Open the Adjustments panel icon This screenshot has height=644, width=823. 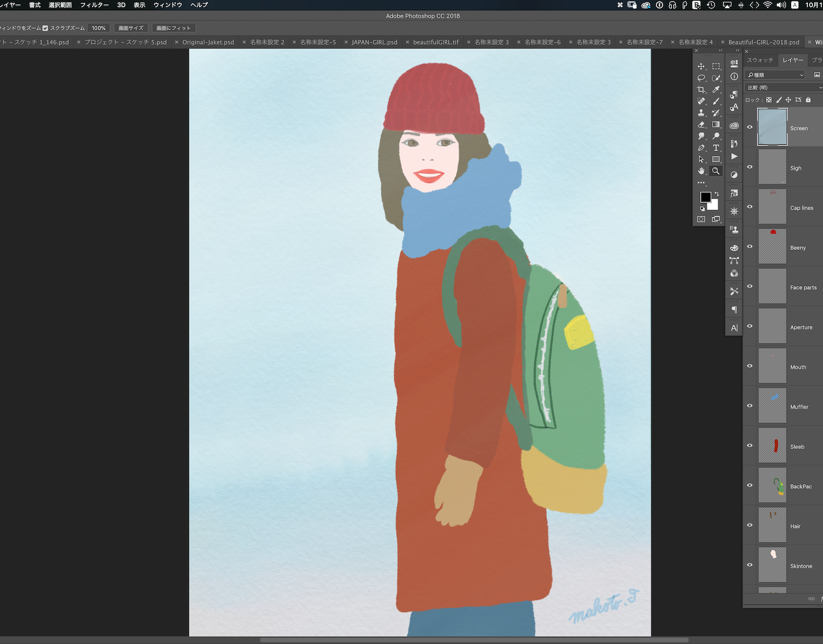pyautogui.click(x=734, y=175)
